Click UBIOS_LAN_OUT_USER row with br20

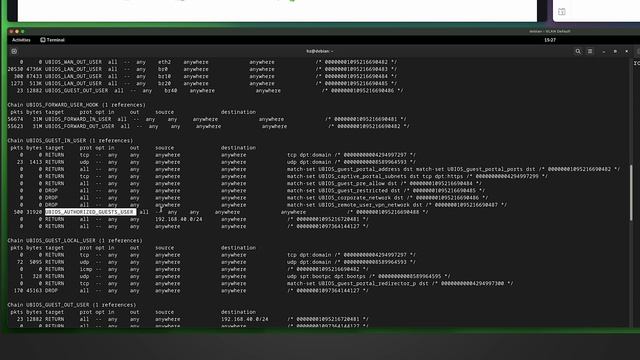tap(73, 84)
